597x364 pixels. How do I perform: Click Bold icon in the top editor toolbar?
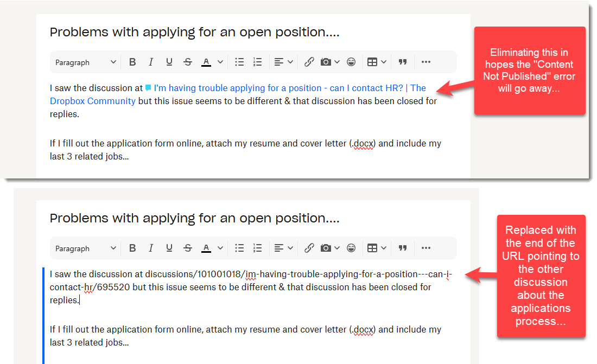click(132, 62)
